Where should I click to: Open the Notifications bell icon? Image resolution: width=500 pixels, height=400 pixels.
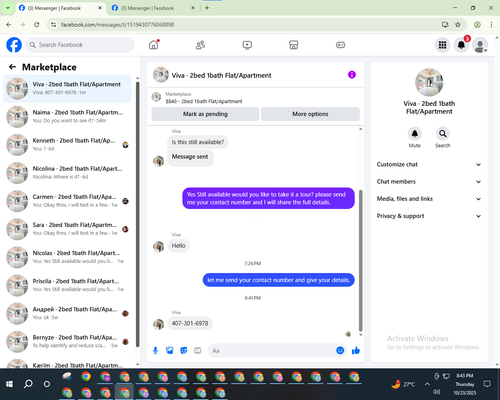pos(461,45)
